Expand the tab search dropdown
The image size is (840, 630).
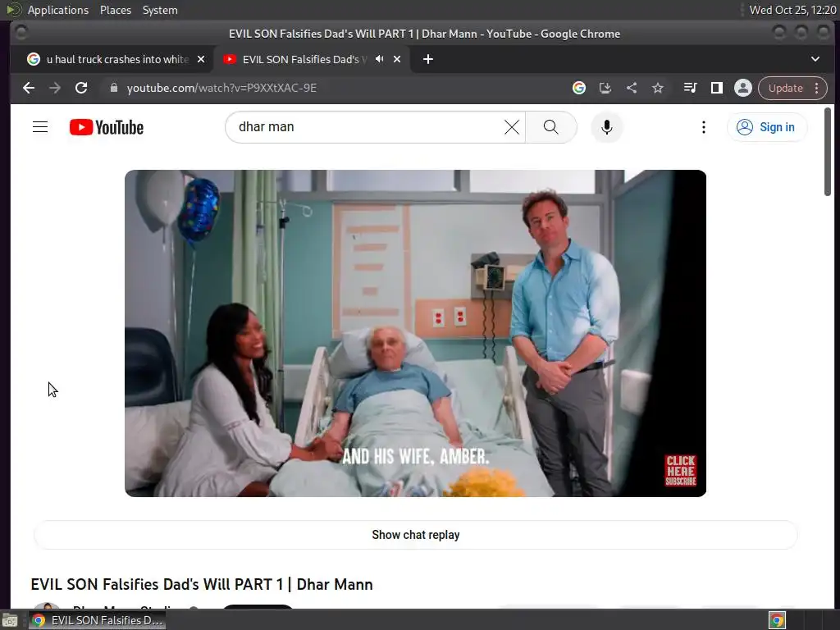click(815, 59)
